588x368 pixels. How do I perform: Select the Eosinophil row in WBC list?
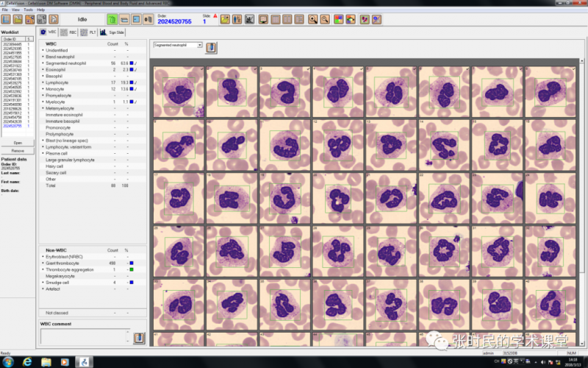(x=93, y=69)
